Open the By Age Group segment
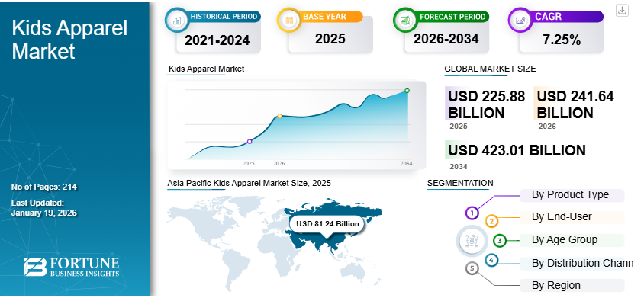Screen dimensions: 644x298 click(572, 240)
